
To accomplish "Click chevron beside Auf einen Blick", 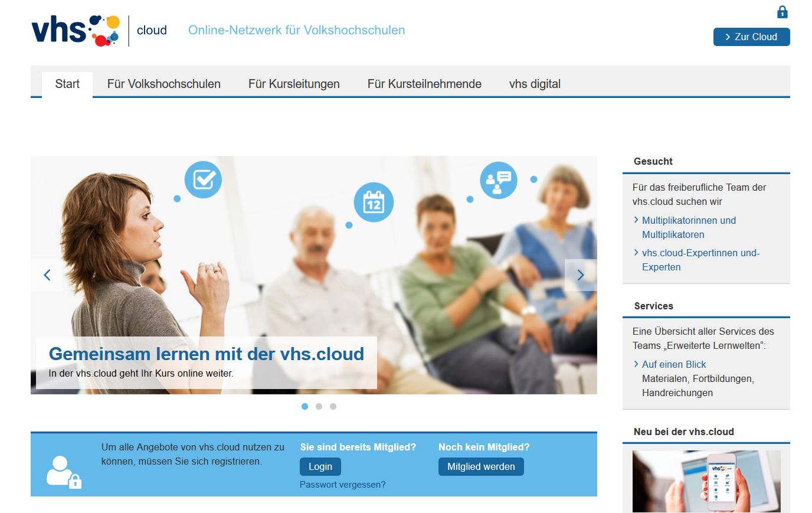I will tap(636, 364).
